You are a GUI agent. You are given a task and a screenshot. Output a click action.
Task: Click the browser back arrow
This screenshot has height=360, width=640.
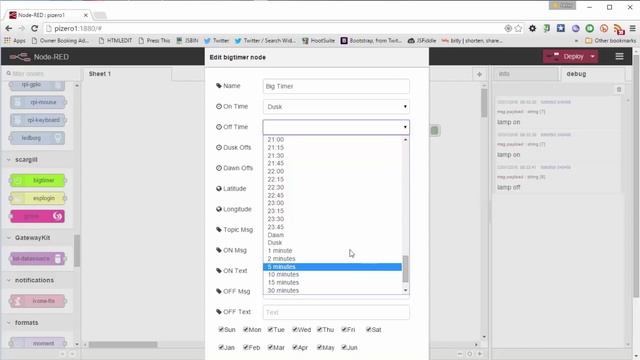point(9,28)
